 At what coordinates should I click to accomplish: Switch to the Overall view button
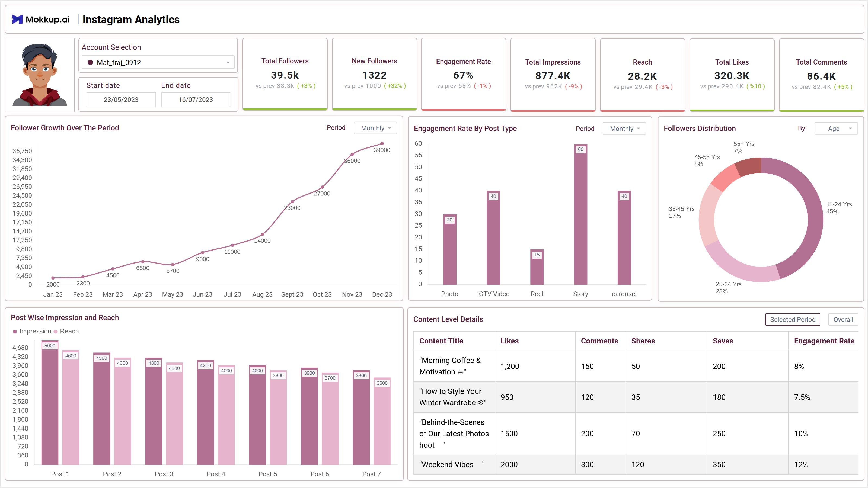click(843, 319)
